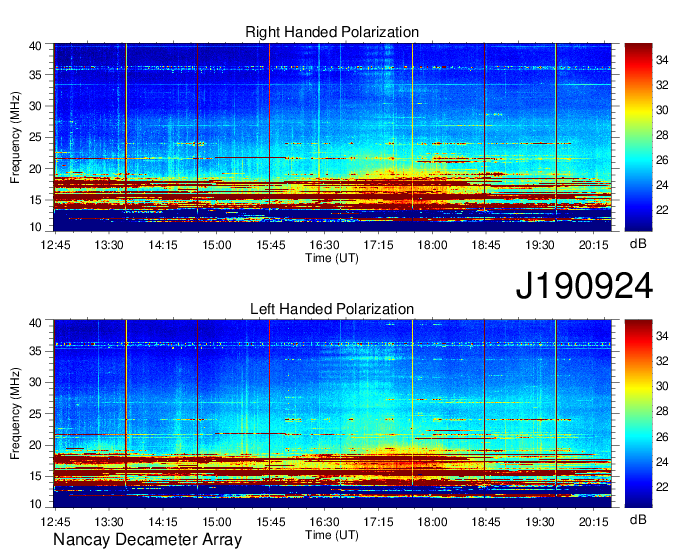Click the dB unit label of the Left Handed color bar
This screenshot has width=680, height=552.
638,519
